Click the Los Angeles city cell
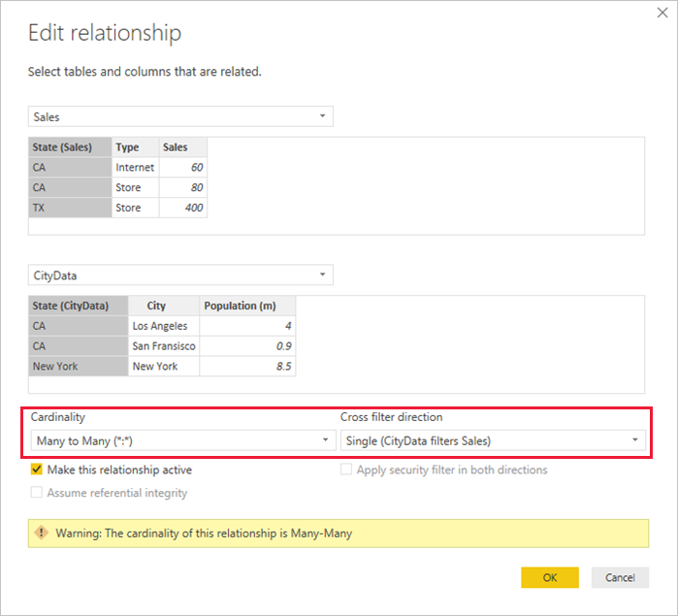This screenshot has width=678, height=616. coord(164,326)
